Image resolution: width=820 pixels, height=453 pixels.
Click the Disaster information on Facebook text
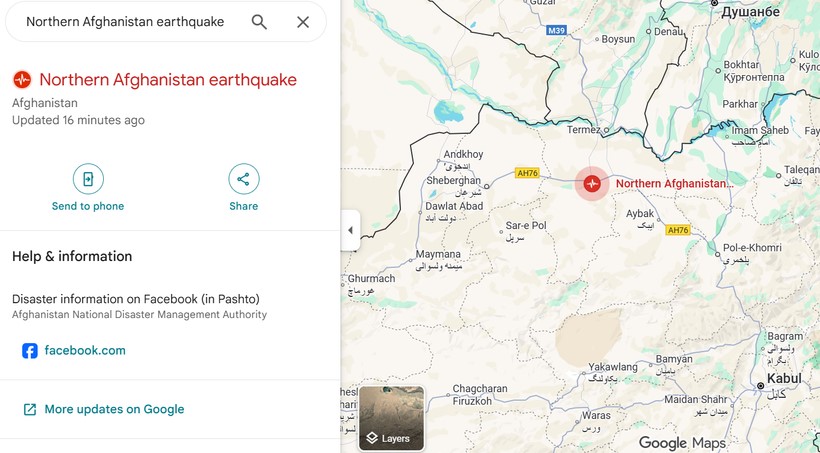point(135,299)
